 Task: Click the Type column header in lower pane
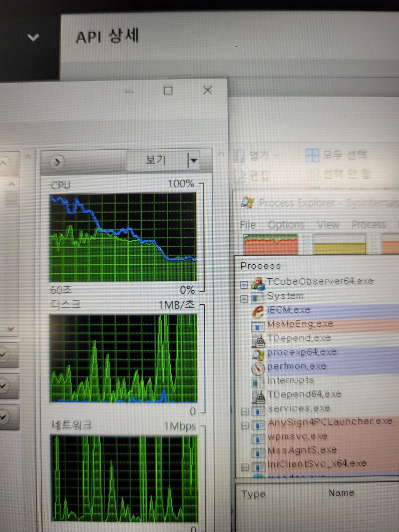253,494
